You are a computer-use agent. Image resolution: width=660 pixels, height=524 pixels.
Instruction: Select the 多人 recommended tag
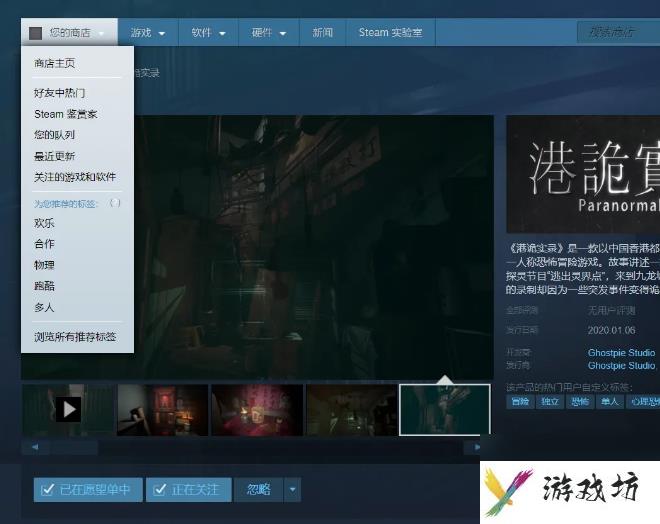click(x=44, y=307)
